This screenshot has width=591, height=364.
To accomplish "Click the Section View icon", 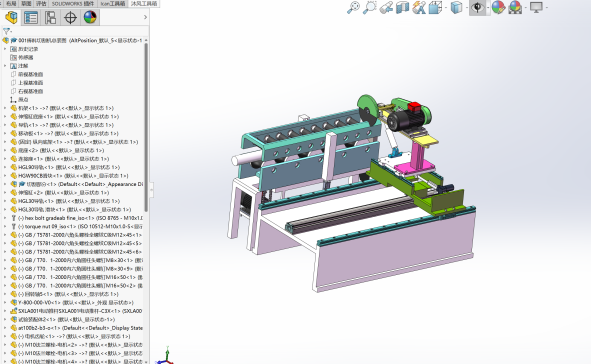I will click(x=403, y=8).
